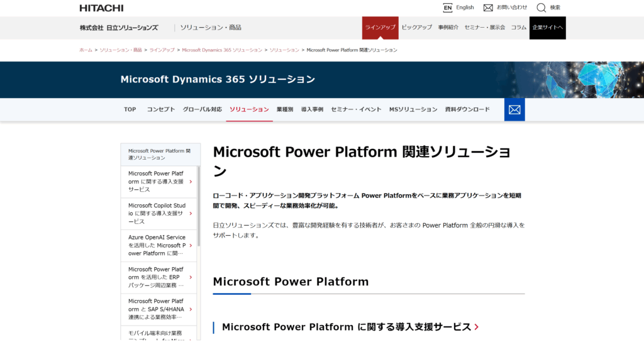This screenshot has width=644, height=342.
Task: Click the EN language icon
Action: (448, 8)
